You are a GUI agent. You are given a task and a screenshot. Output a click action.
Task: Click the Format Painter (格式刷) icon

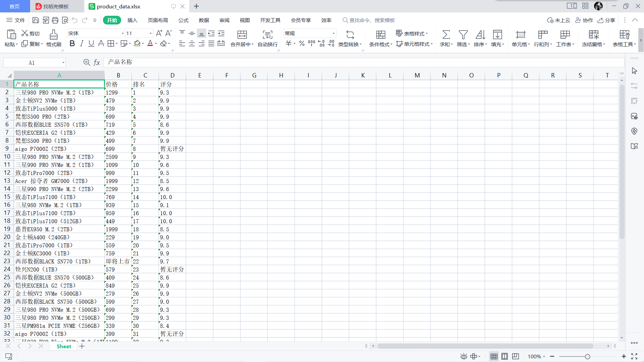tap(54, 35)
